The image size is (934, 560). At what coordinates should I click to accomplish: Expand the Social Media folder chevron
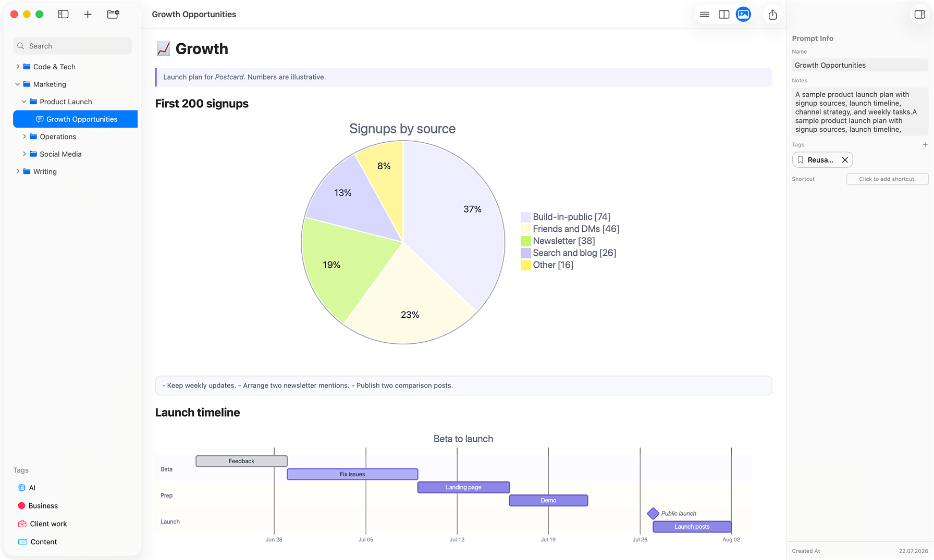(24, 154)
